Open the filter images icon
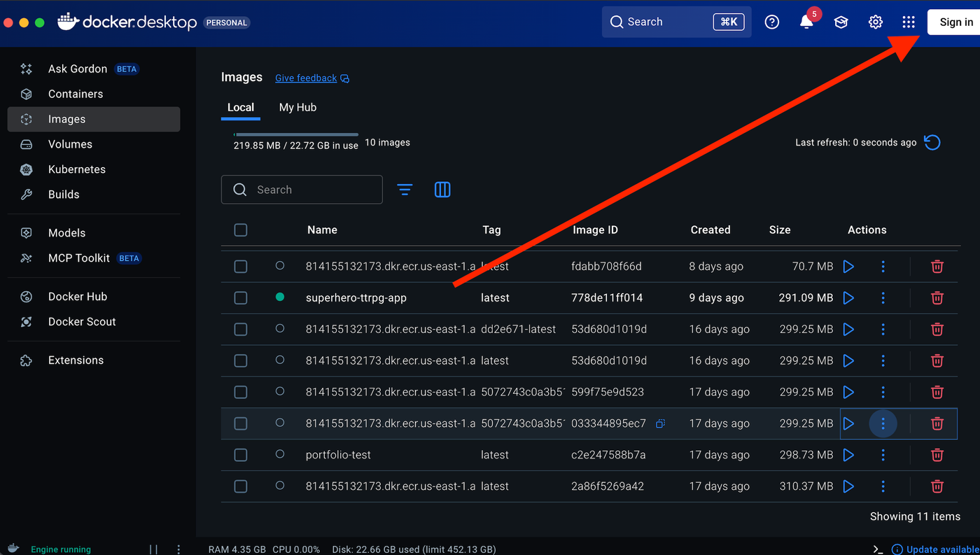980x555 pixels. (405, 190)
